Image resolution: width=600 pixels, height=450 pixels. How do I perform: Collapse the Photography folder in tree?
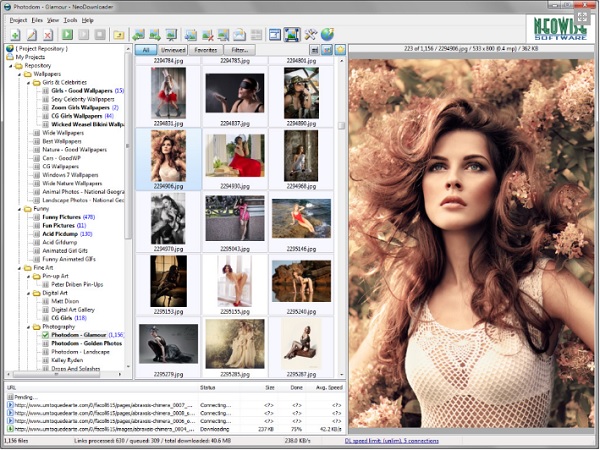tap(29, 326)
